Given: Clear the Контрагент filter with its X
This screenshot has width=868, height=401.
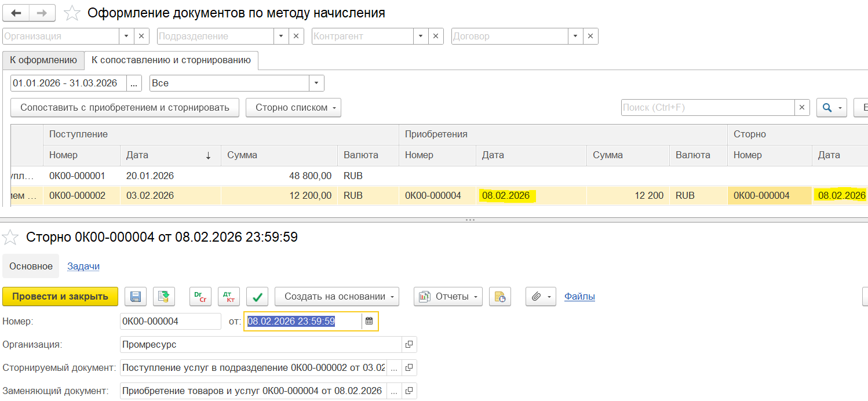Looking at the screenshot, I should 436,36.
